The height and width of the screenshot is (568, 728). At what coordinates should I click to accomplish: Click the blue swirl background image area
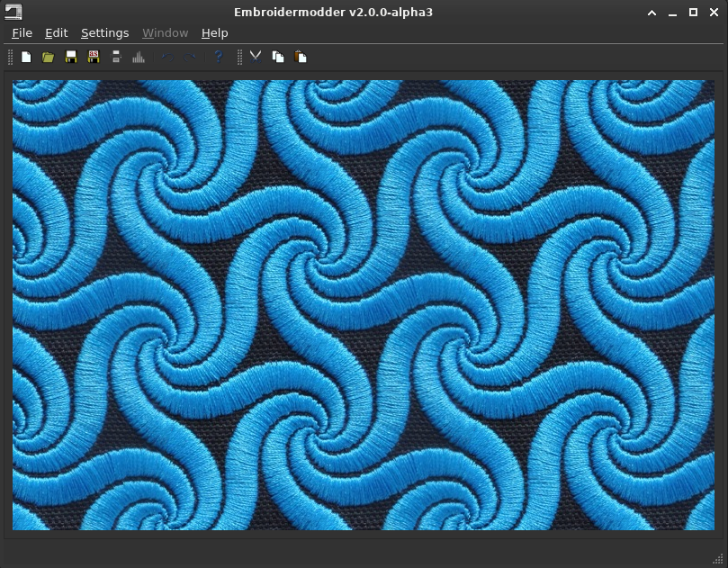[364, 305]
